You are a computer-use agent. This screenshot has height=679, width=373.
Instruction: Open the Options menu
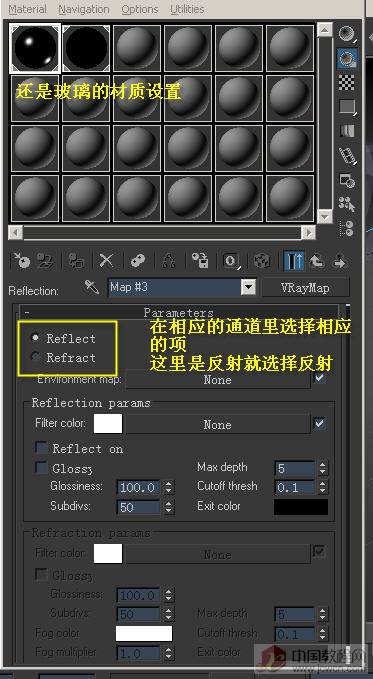[x=139, y=9]
